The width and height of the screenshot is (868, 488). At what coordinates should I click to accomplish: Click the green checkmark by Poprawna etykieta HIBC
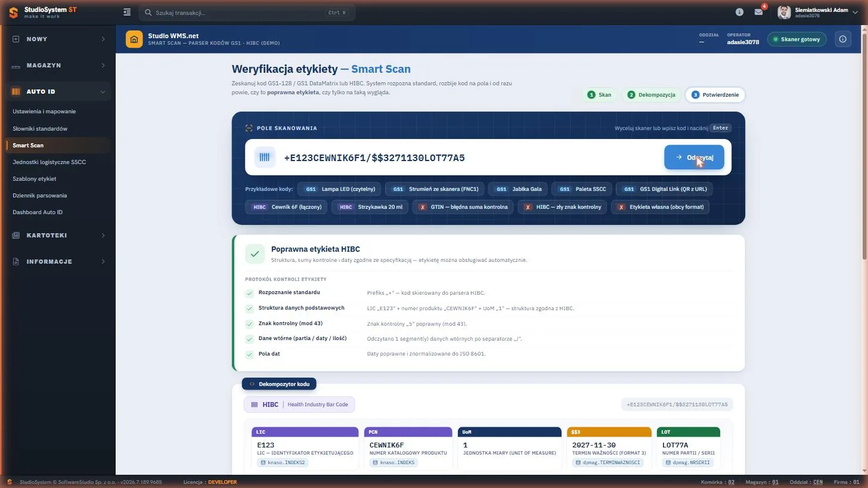click(255, 254)
